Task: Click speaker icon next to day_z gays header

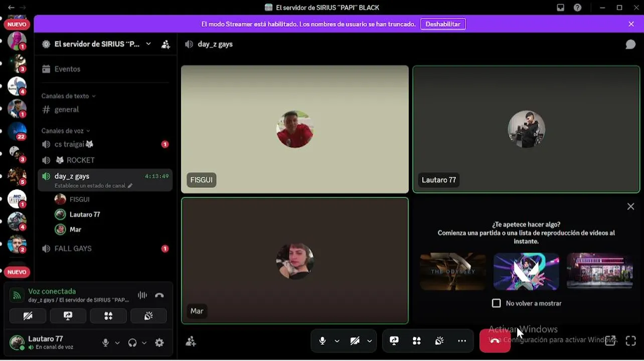Action: click(189, 44)
